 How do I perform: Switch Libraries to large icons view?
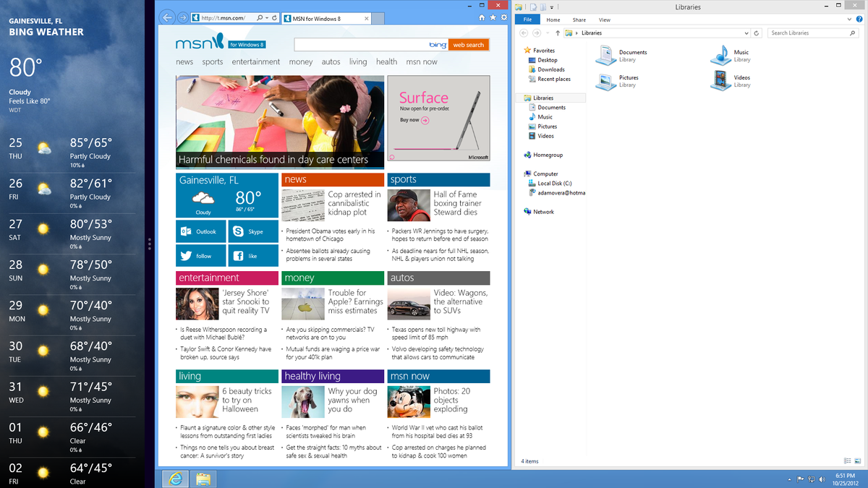pos(859,461)
